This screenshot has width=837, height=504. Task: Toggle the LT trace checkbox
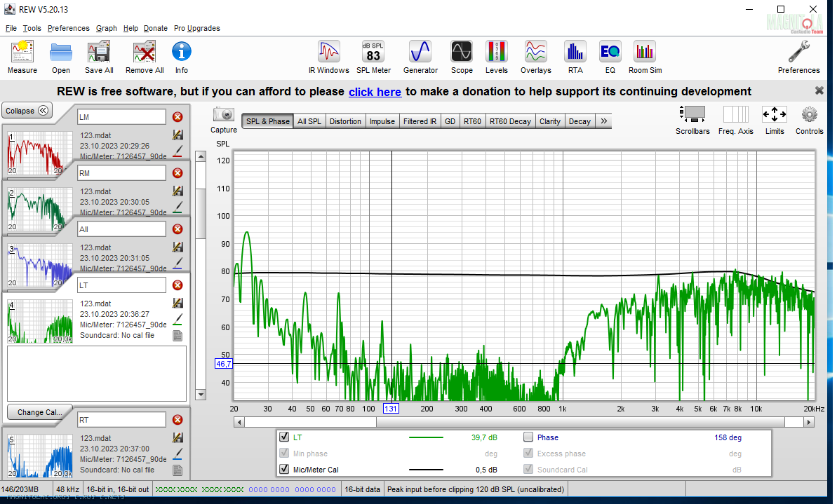[x=285, y=437]
